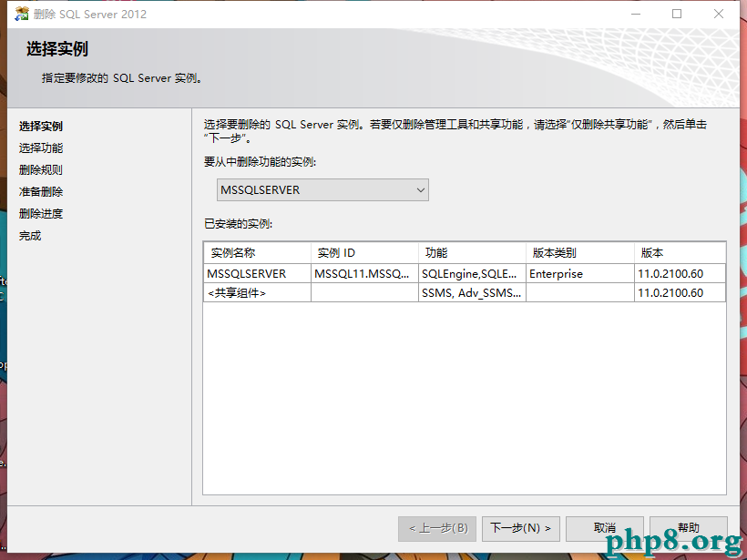Click the SQLEngine,SQLE... features cell

point(472,274)
